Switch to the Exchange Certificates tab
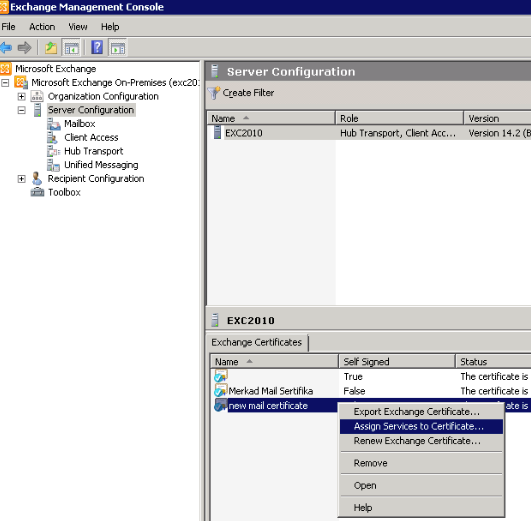The height and width of the screenshot is (521, 531). tap(257, 342)
